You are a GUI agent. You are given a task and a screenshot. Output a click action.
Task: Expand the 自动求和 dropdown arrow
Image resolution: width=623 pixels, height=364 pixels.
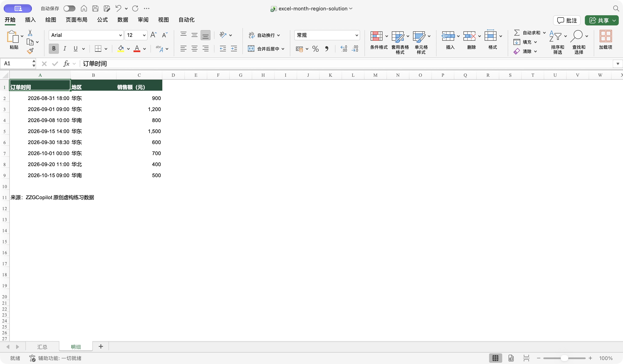tap(544, 33)
